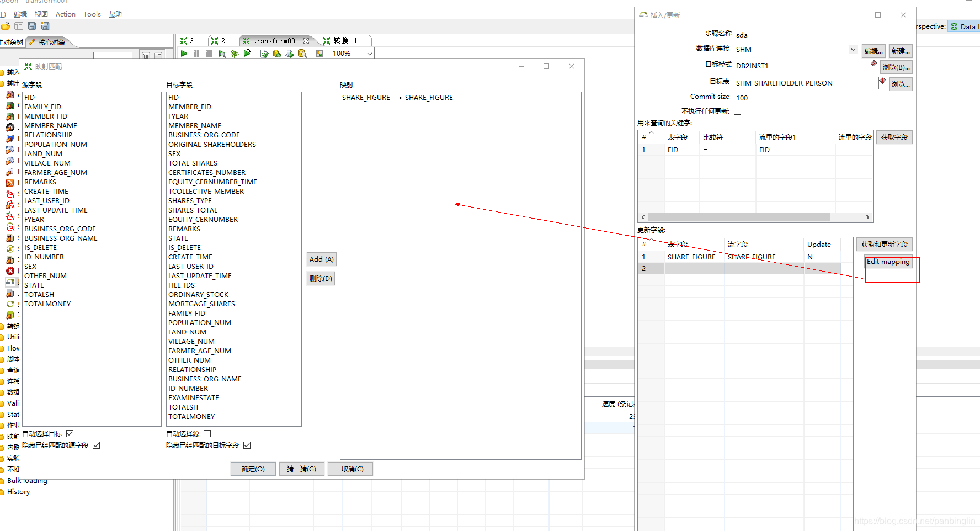Stop the transformation with the square icon
This screenshot has height=531, width=980.
[x=209, y=54]
